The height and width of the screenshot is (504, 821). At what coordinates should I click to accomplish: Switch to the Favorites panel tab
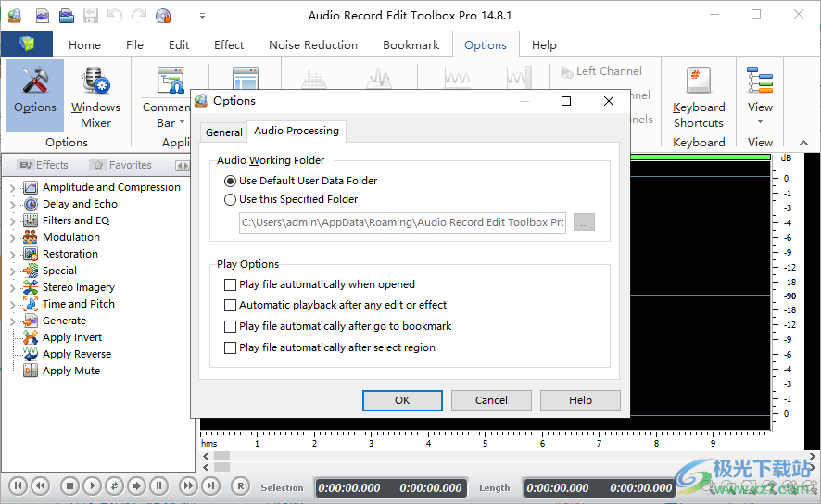(x=120, y=166)
